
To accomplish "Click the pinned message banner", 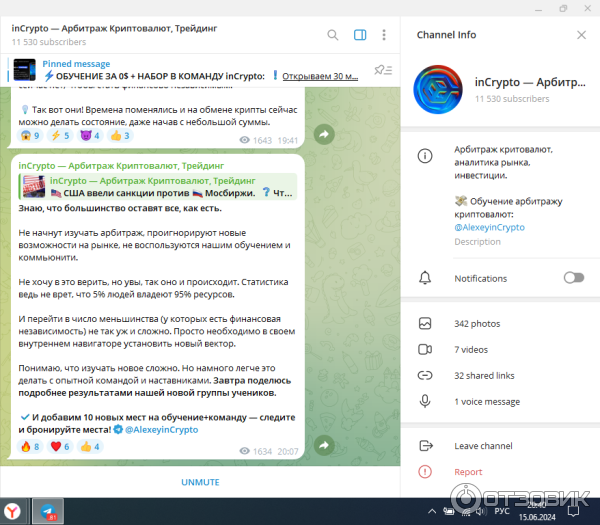I will pyautogui.click(x=190, y=70).
